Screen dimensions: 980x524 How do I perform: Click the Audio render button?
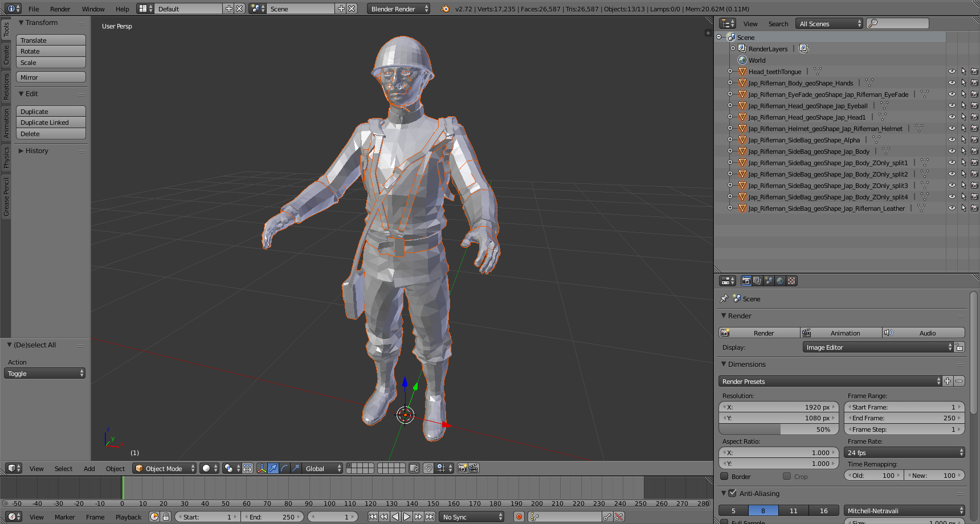[924, 333]
